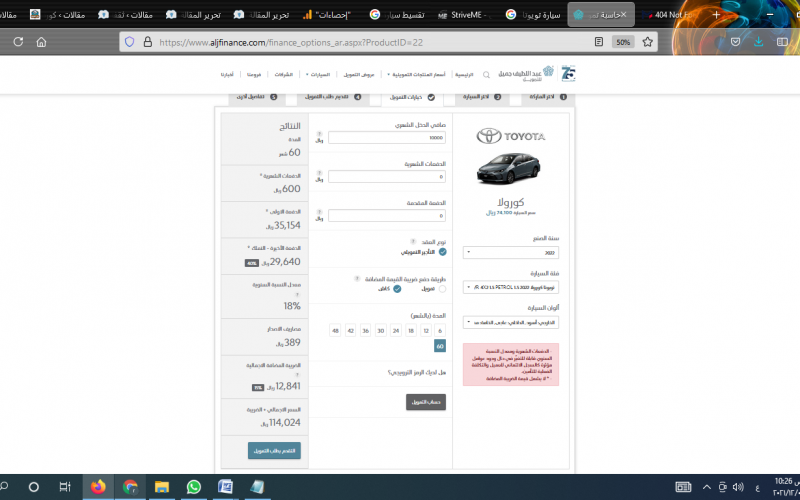Save page to Pocket icon
Image resolution: width=800 pixels, height=500 pixels.
735,42
